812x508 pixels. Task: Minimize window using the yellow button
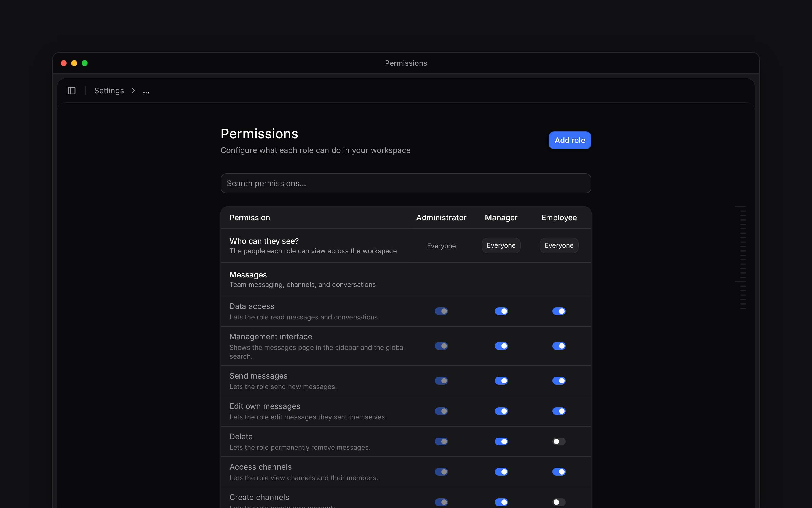point(74,63)
